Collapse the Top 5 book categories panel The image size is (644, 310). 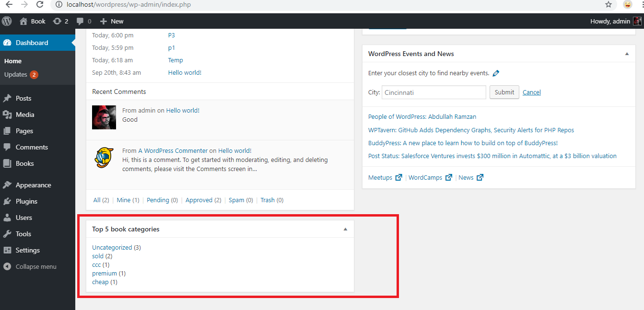click(345, 229)
